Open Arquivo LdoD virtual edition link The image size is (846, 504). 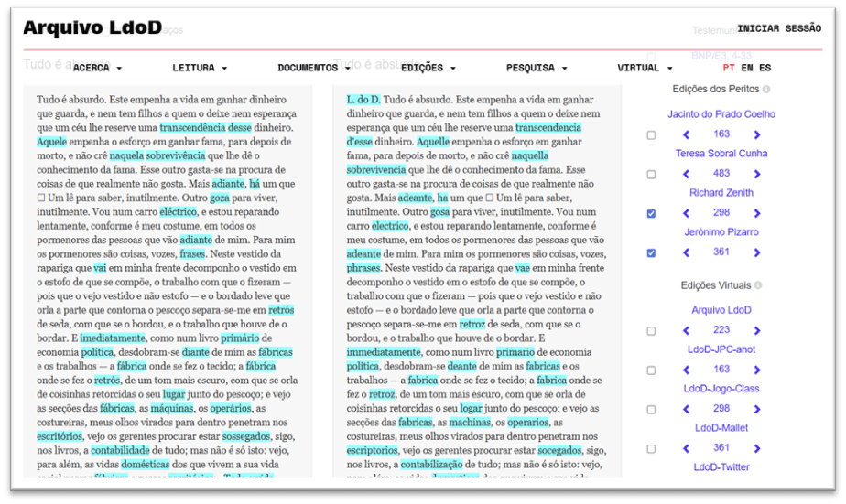click(721, 310)
